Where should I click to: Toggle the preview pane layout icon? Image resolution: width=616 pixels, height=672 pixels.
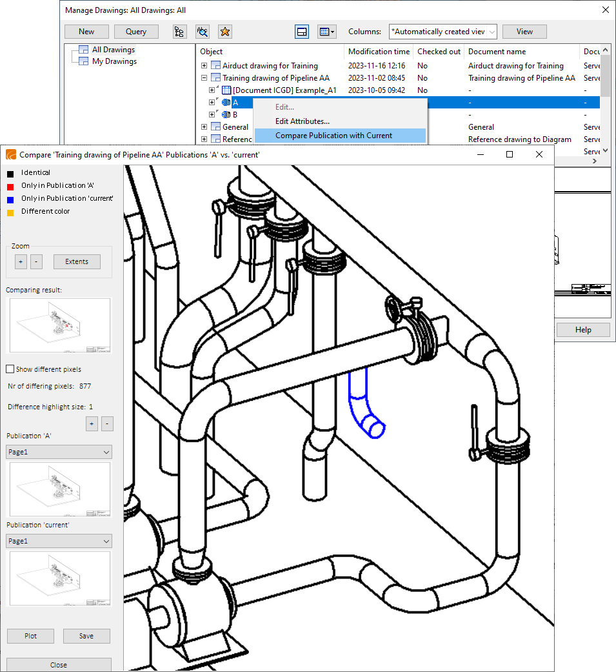click(301, 32)
